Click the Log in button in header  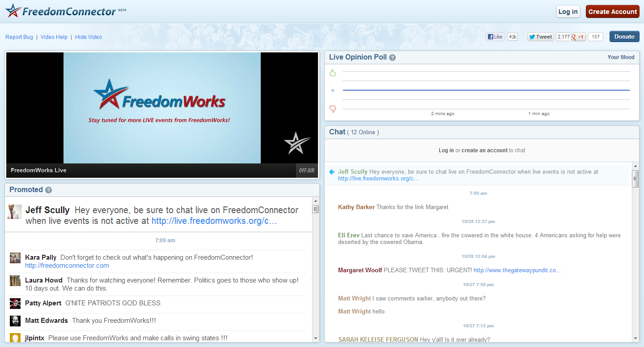(x=568, y=12)
